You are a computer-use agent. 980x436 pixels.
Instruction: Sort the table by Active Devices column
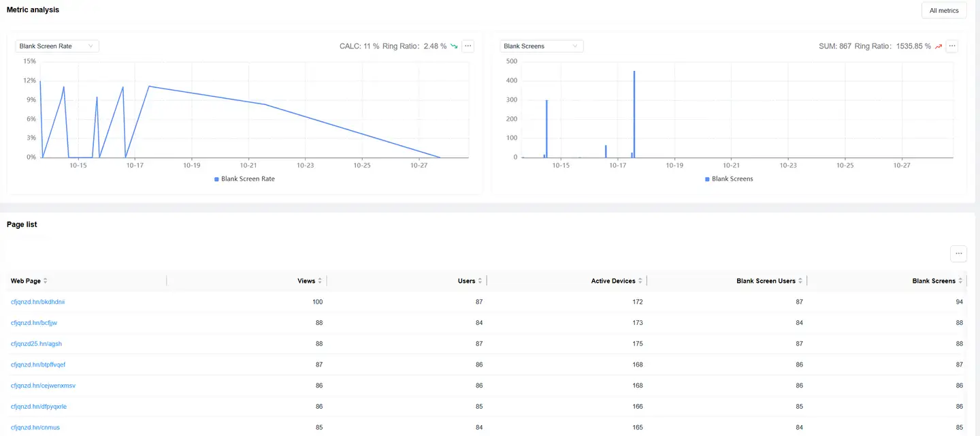[640, 281]
